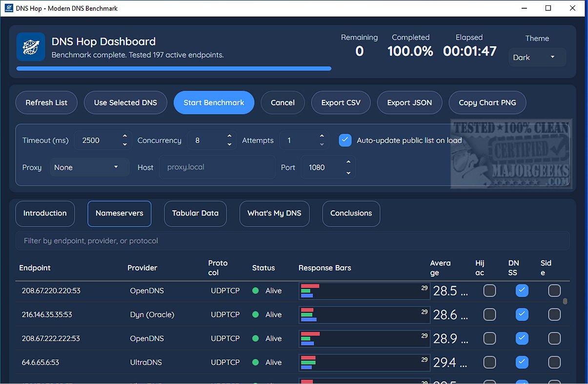This screenshot has height=384, width=588.
Task: Uncheck DNSSEC box for 208.67.222.222 row
Action: pyautogui.click(x=522, y=339)
